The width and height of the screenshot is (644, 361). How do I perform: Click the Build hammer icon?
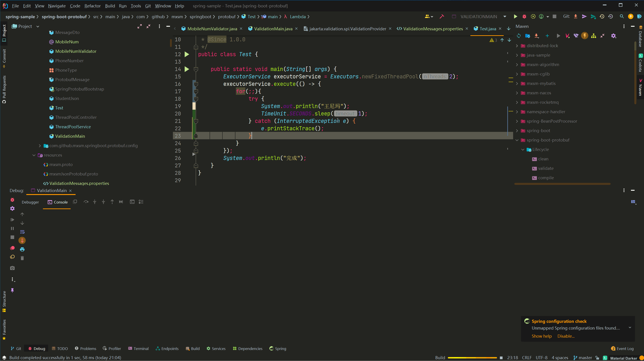(442, 16)
